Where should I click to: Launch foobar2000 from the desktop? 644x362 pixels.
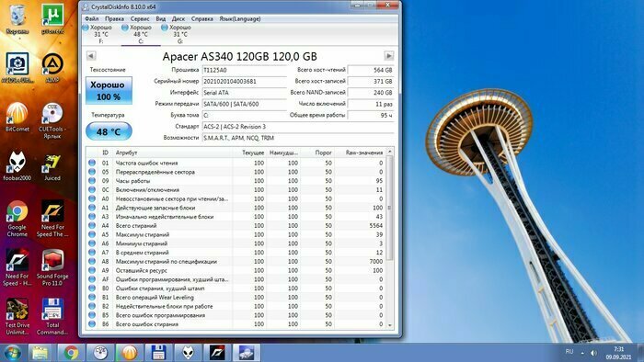coord(17,166)
